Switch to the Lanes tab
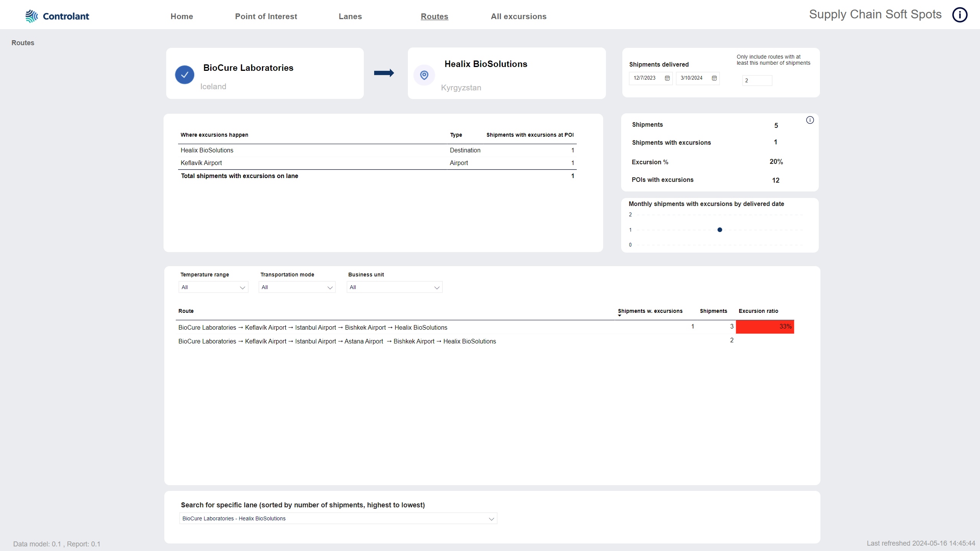The image size is (980, 551). tap(350, 16)
